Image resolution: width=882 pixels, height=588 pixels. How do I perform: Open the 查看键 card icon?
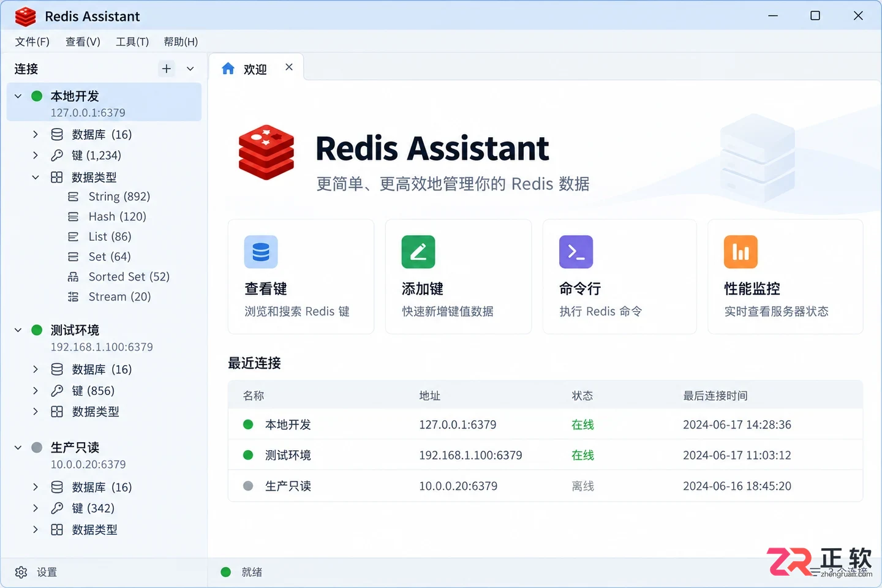pyautogui.click(x=261, y=252)
